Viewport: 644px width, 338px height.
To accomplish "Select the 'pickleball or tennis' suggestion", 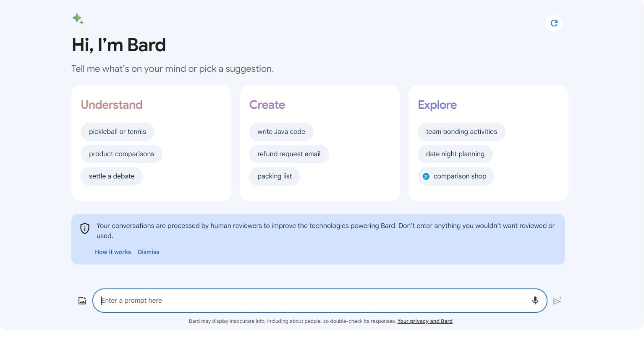I will [118, 132].
